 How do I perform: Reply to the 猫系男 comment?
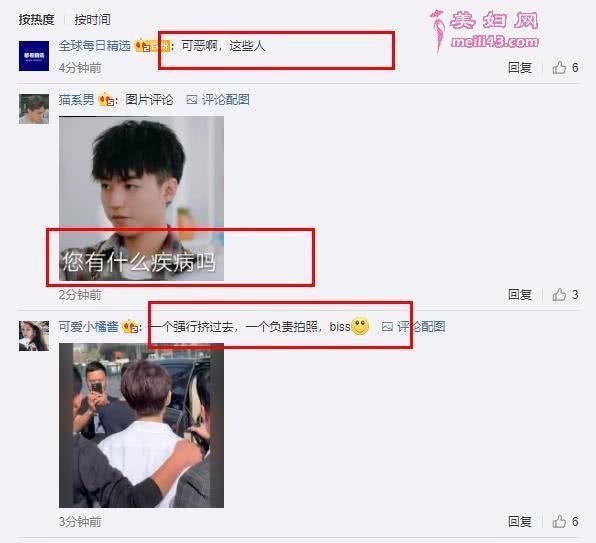[520, 294]
